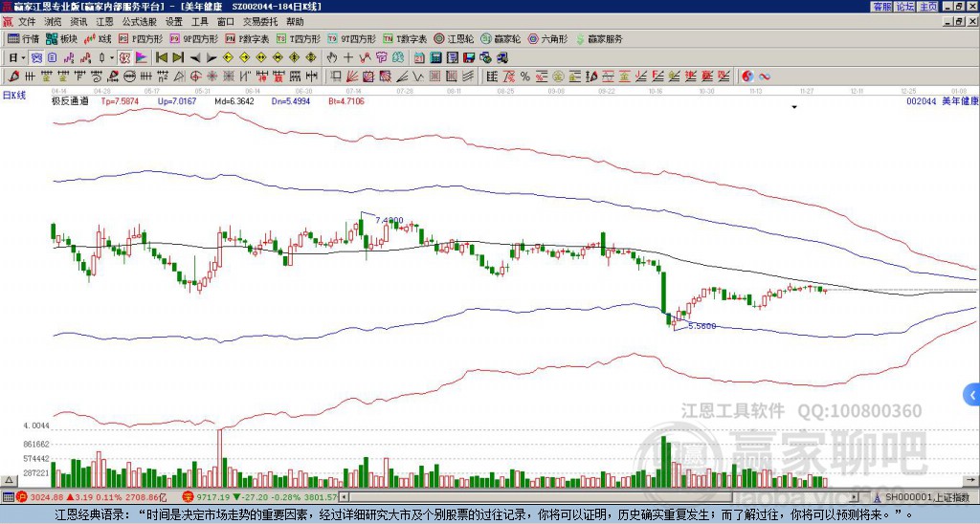Image resolution: width=980 pixels, height=524 pixels.
Task: Open the 六角形 hexagon tool
Action: tap(547, 38)
